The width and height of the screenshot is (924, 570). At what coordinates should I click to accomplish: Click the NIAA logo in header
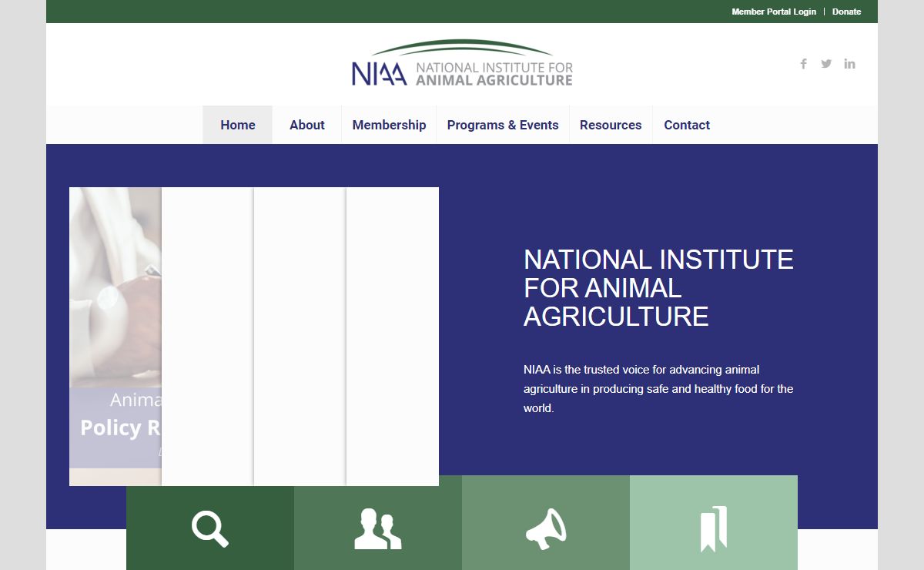(x=462, y=64)
